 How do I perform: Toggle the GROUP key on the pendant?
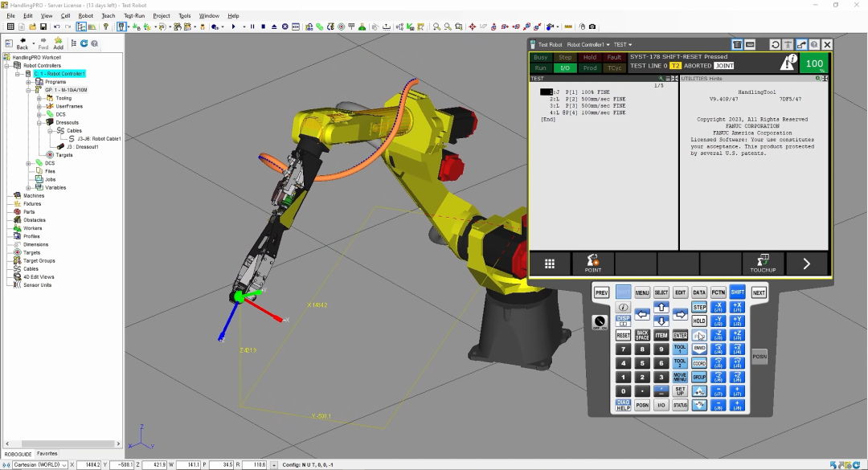coord(699,377)
